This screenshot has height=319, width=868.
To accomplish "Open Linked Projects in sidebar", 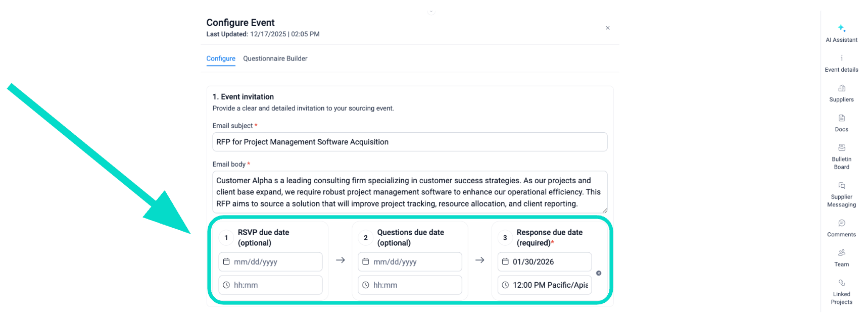I will pyautogui.click(x=841, y=283).
